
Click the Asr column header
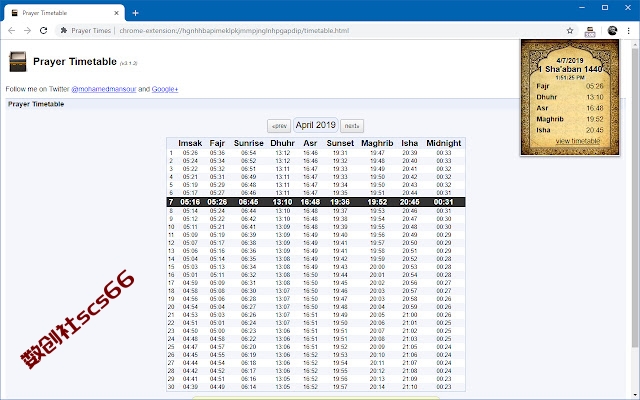pos(310,143)
